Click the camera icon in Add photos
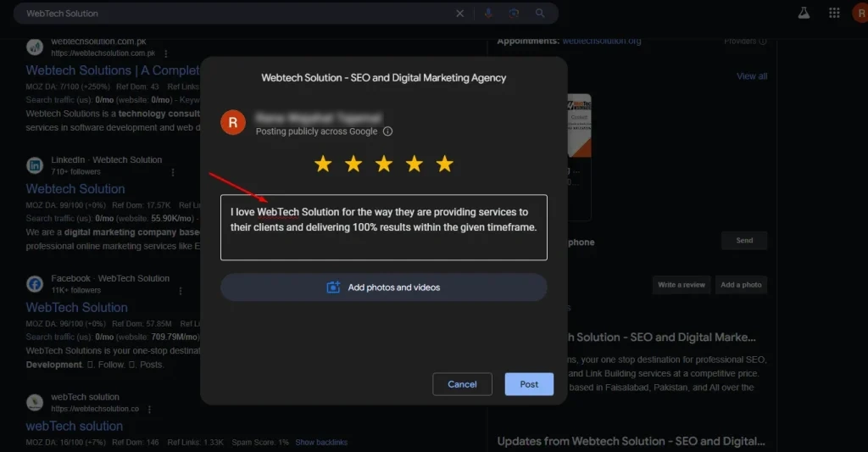Image resolution: width=868 pixels, height=452 pixels. coord(333,287)
